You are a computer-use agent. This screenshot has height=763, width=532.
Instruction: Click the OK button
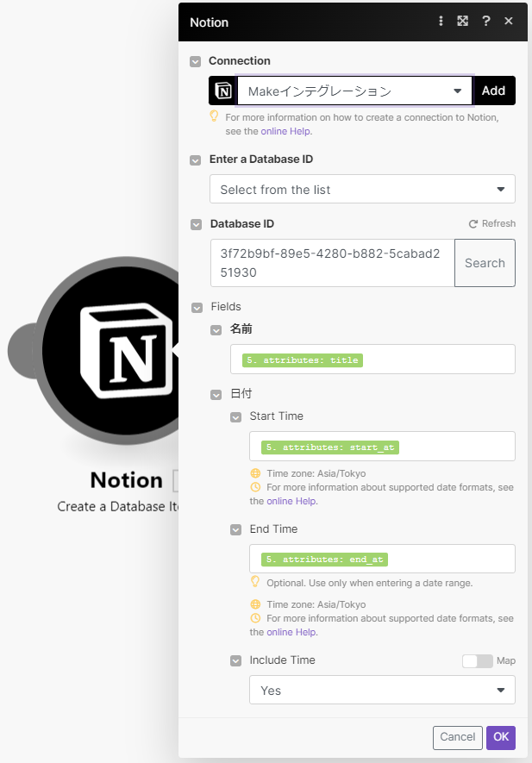coord(500,737)
